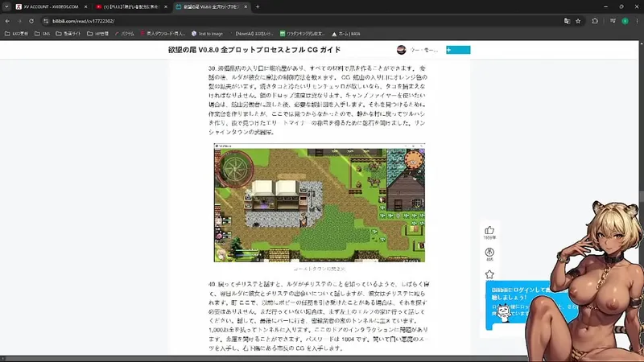Close the bilibili article tab

click(x=246, y=6)
